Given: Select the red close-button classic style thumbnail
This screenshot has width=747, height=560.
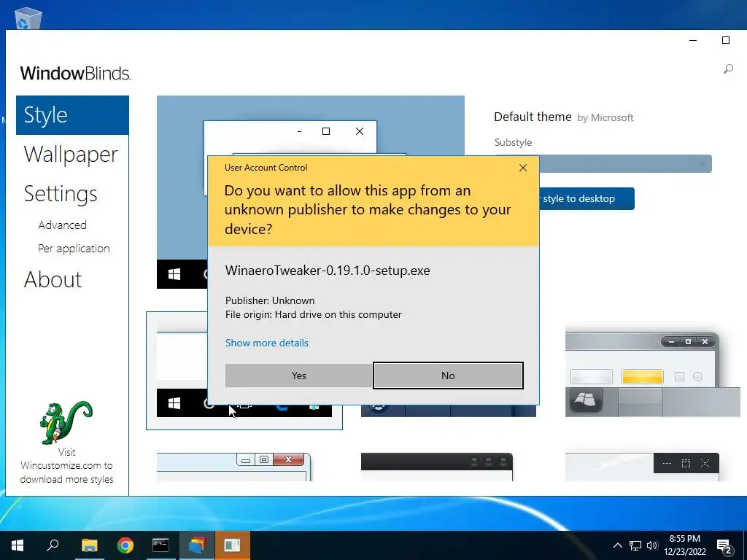Looking at the screenshot, I should pyautogui.click(x=234, y=467).
